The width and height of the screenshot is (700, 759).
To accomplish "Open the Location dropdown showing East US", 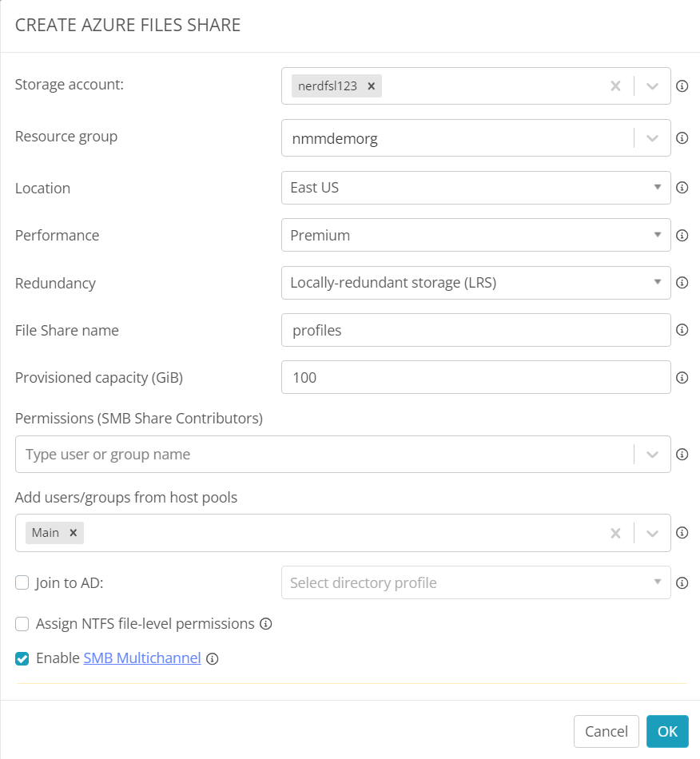I will coord(476,187).
